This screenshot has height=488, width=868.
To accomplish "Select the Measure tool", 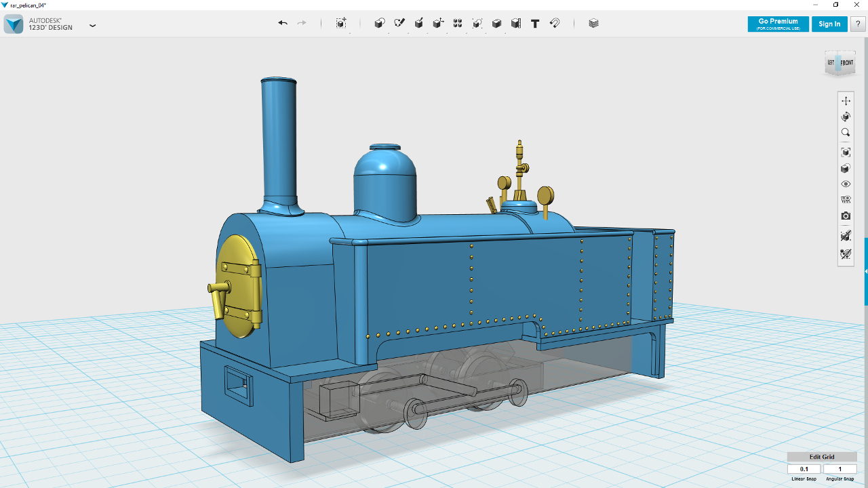I will click(516, 23).
